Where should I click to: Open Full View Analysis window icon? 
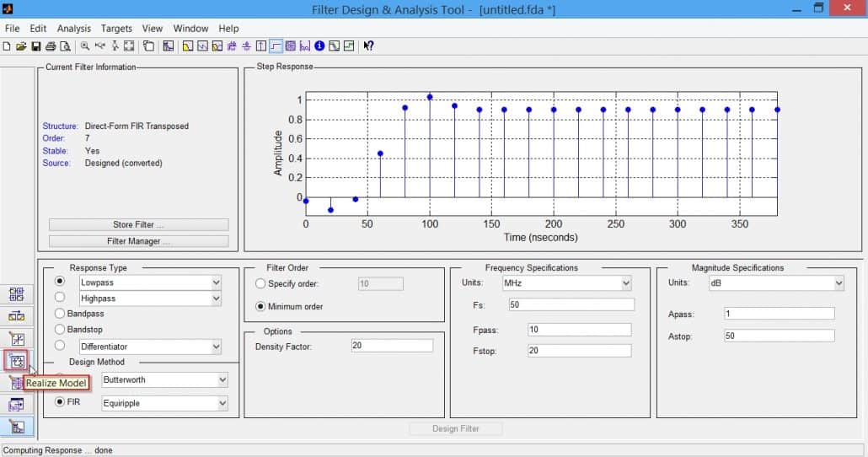pos(149,46)
